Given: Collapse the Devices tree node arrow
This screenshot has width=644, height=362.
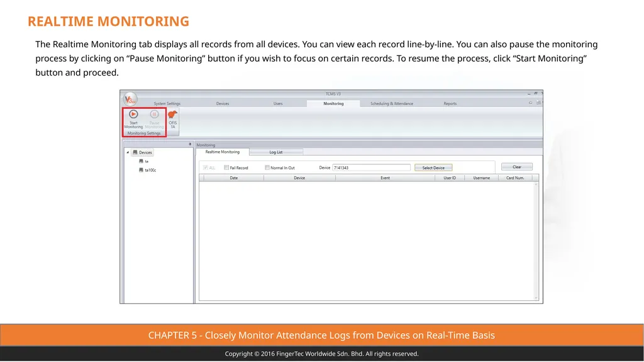Looking at the screenshot, I should click(x=128, y=152).
